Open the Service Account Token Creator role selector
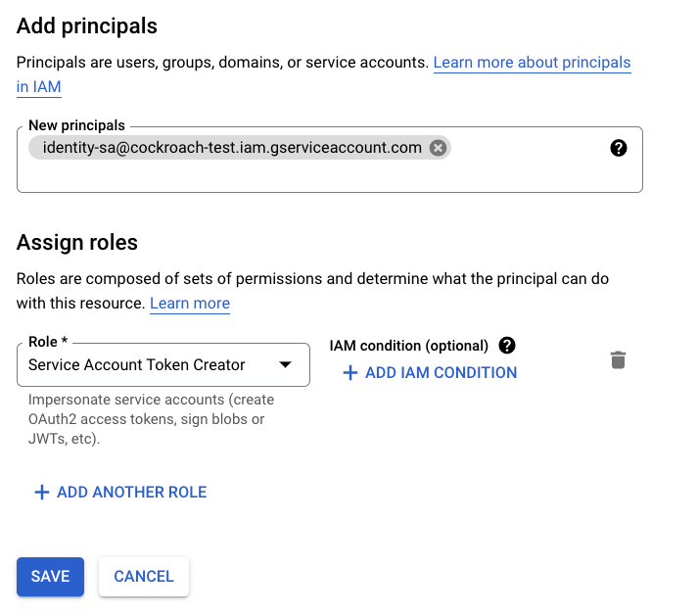This screenshot has height=616, width=698. [147, 365]
